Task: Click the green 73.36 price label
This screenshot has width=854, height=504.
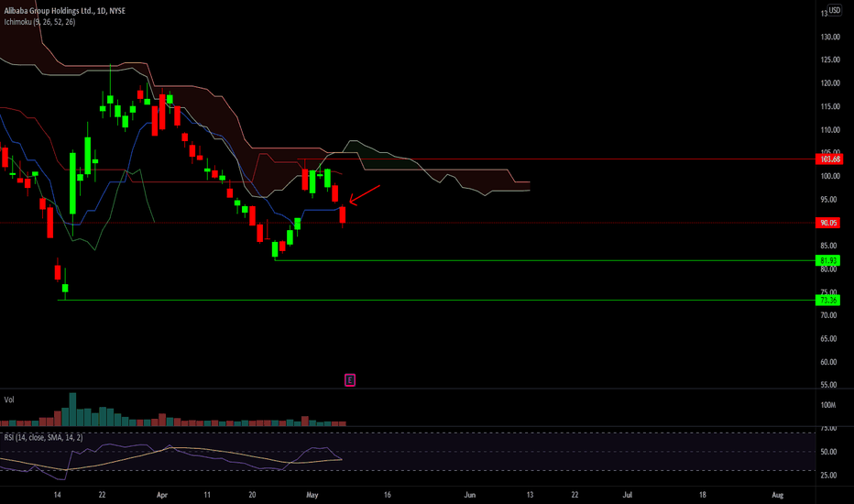Action: click(827, 301)
